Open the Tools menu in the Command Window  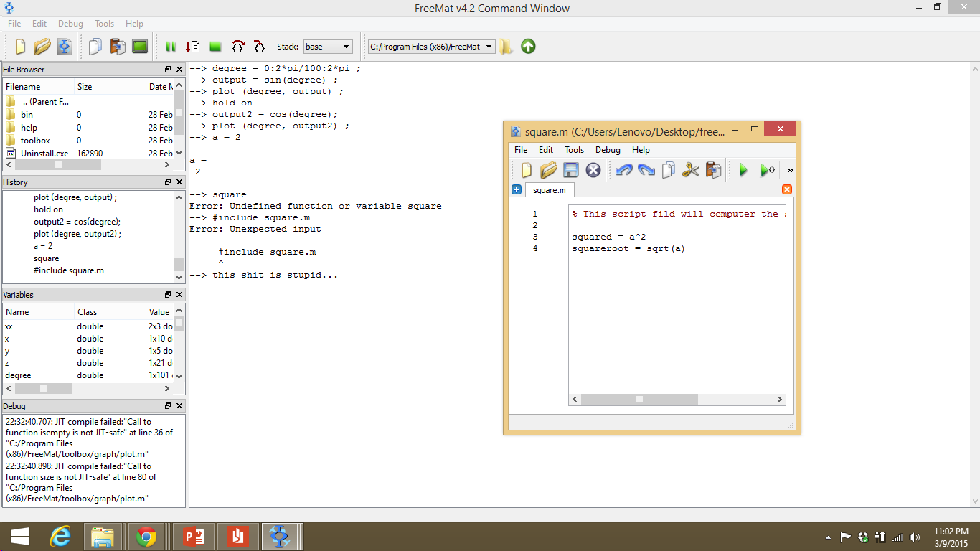click(x=105, y=24)
